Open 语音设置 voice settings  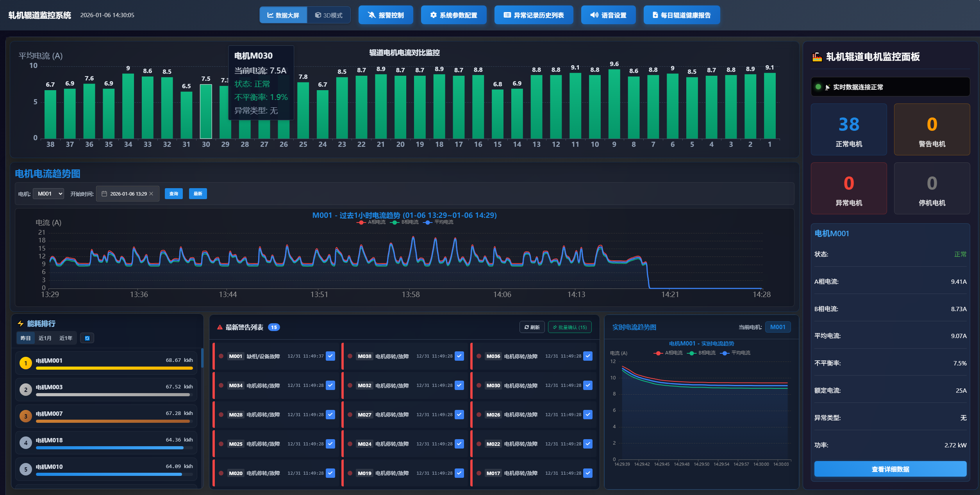[x=608, y=15]
